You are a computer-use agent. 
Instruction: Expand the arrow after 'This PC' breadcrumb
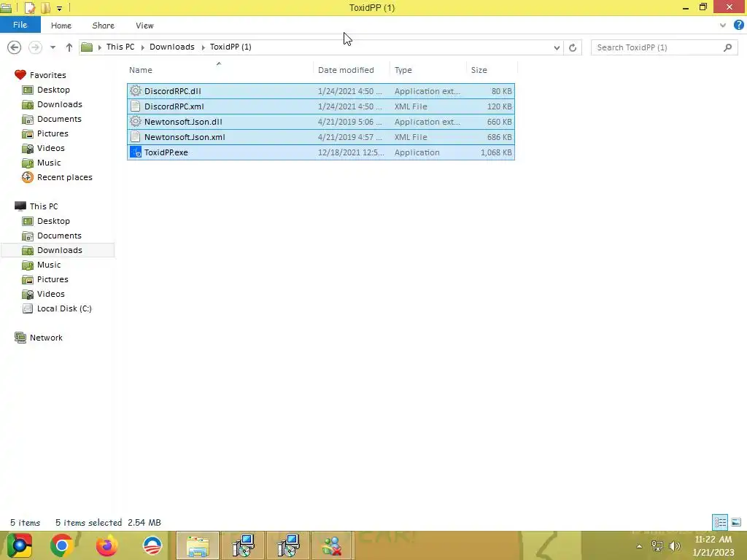(x=142, y=47)
